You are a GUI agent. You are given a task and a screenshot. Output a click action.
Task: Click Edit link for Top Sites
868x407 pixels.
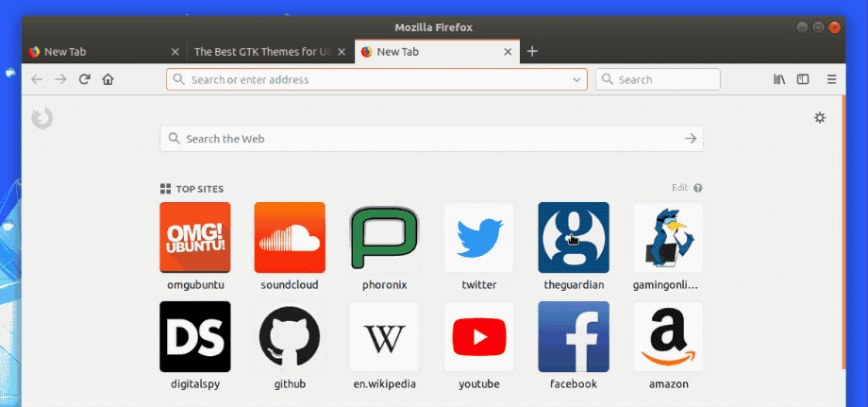coord(680,188)
